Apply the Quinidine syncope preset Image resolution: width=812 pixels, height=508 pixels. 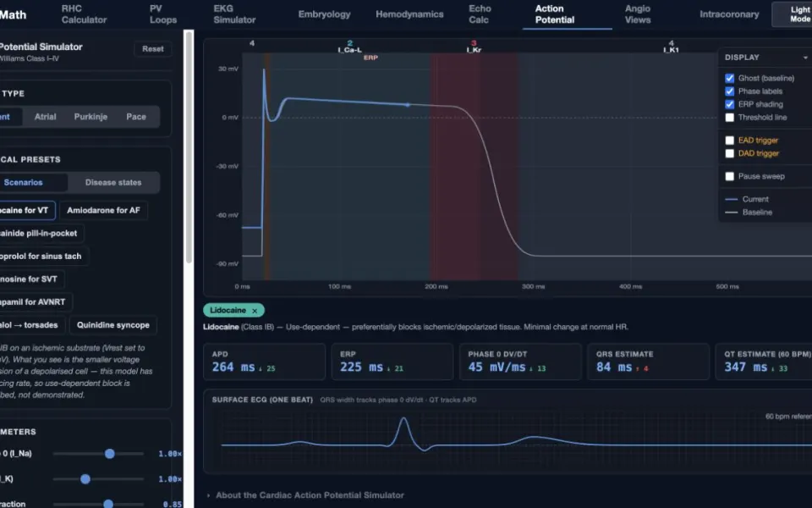click(x=112, y=325)
